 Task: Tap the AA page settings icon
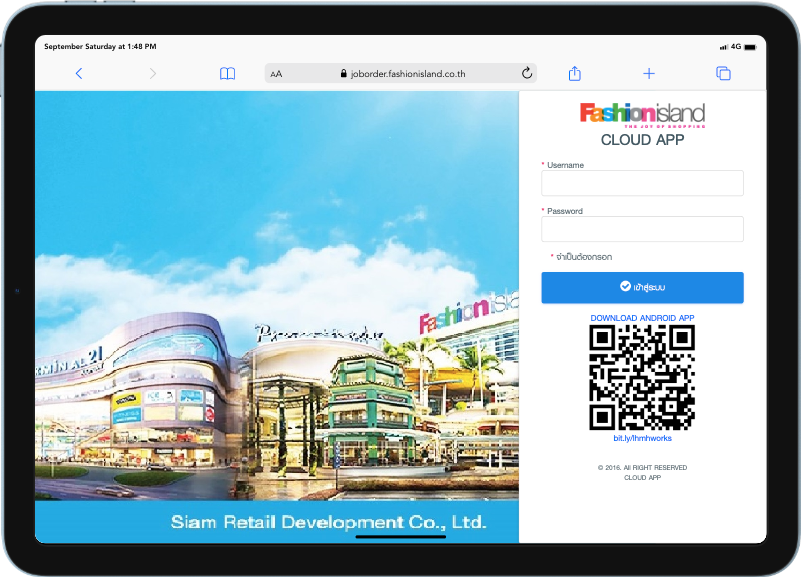tap(277, 73)
